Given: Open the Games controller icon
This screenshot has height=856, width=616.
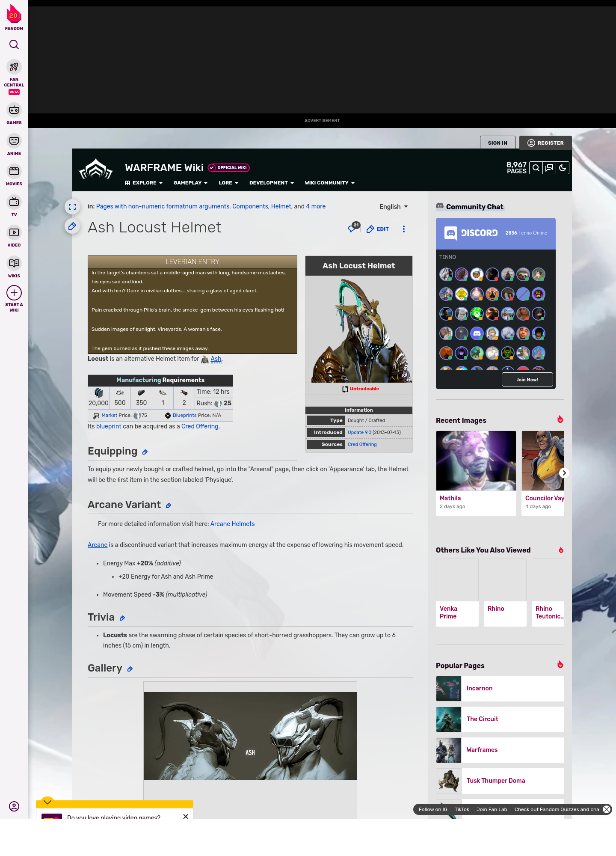Looking at the screenshot, I should pos(14,110).
